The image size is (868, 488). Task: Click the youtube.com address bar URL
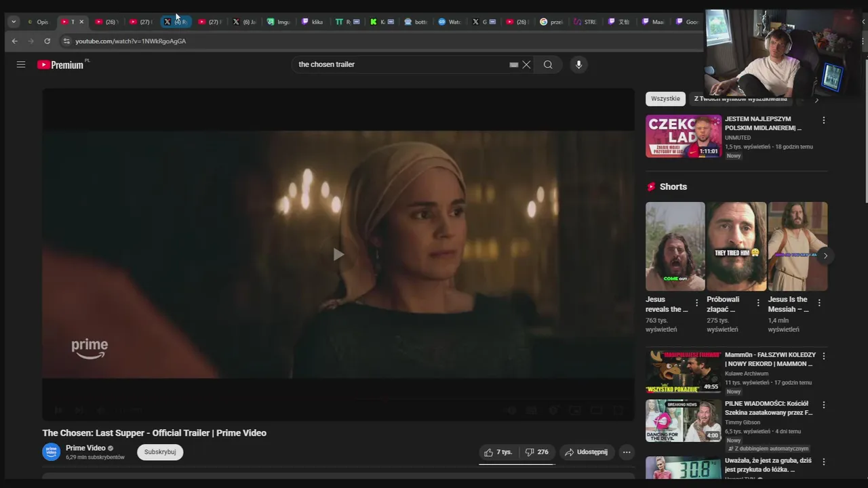point(130,41)
